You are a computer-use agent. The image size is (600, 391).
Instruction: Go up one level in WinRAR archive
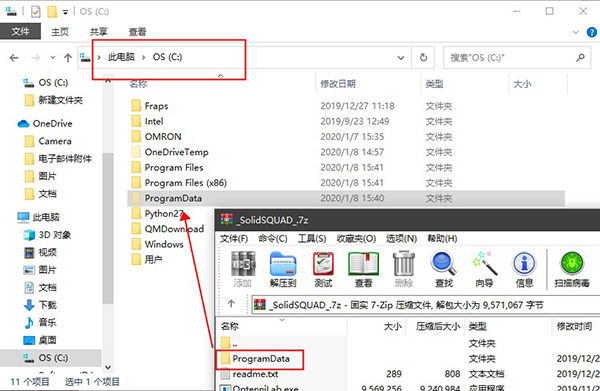[x=231, y=304]
